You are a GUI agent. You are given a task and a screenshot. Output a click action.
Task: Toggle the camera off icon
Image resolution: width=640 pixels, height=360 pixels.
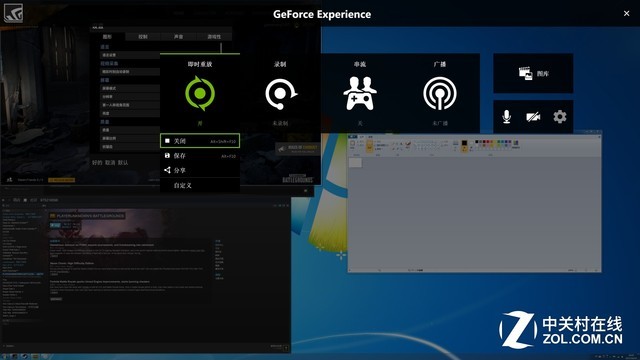point(533,117)
